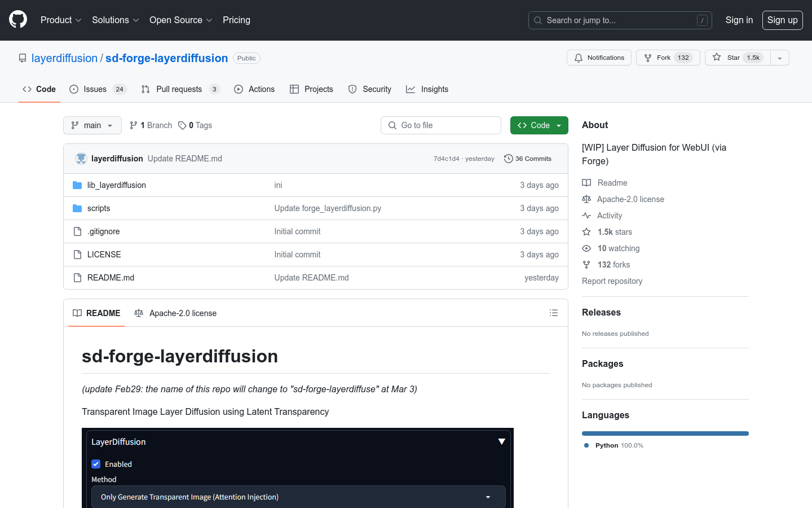The image size is (812, 508).
Task: Click the Python language bar
Action: [665, 433]
